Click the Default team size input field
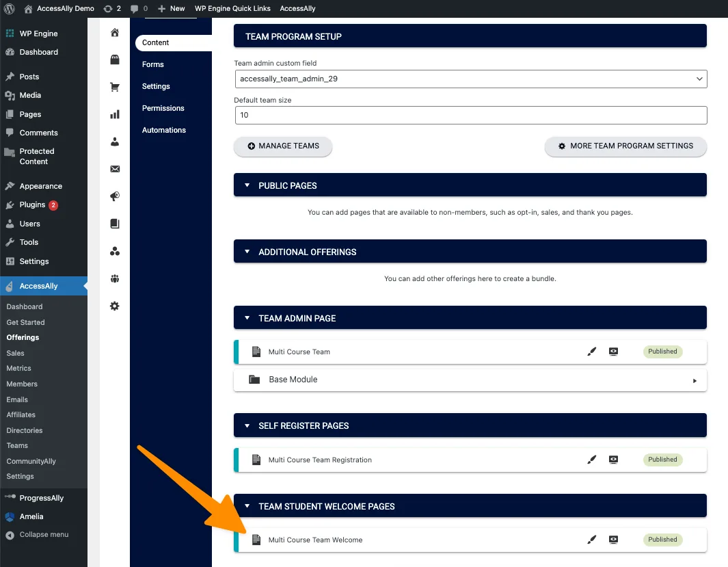The image size is (728, 567). [x=470, y=115]
